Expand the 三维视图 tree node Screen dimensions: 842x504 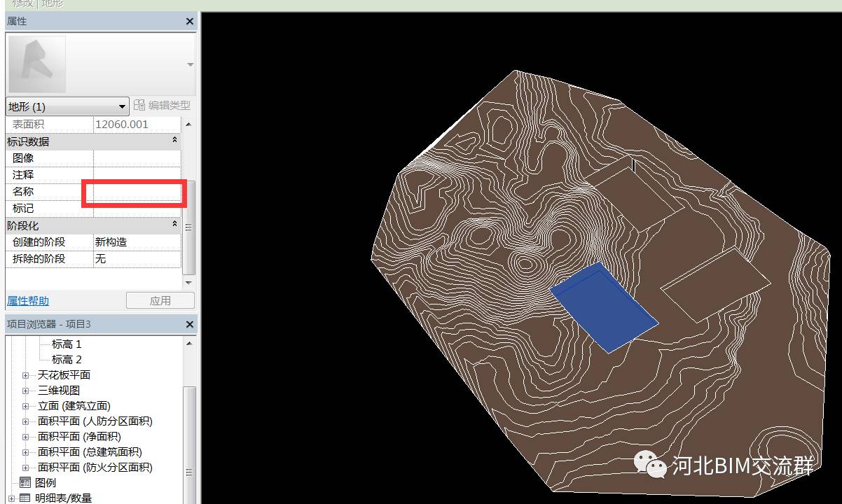26,391
